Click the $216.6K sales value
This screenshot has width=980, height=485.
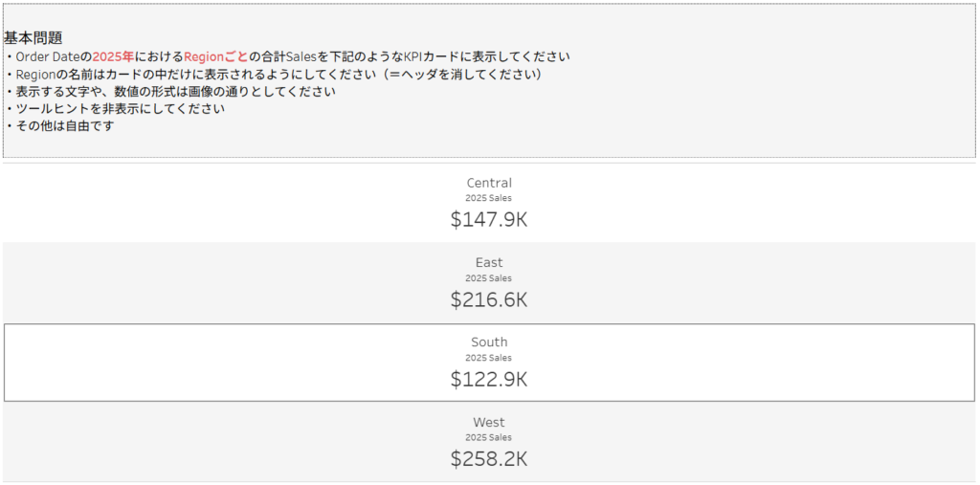coord(489,299)
